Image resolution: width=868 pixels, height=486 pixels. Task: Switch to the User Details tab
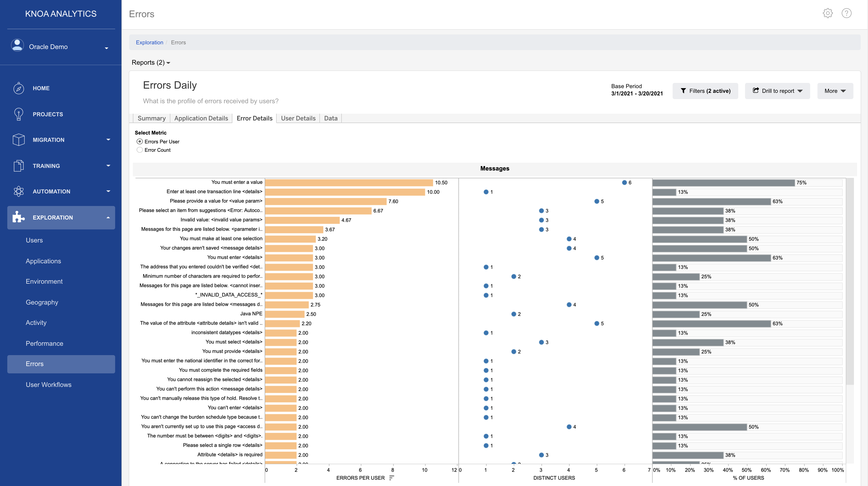[x=298, y=118]
